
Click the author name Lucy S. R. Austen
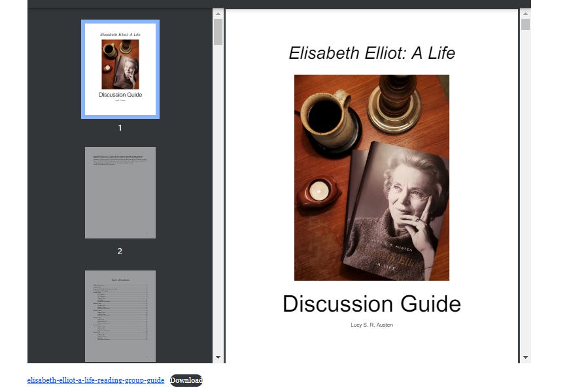click(x=372, y=325)
